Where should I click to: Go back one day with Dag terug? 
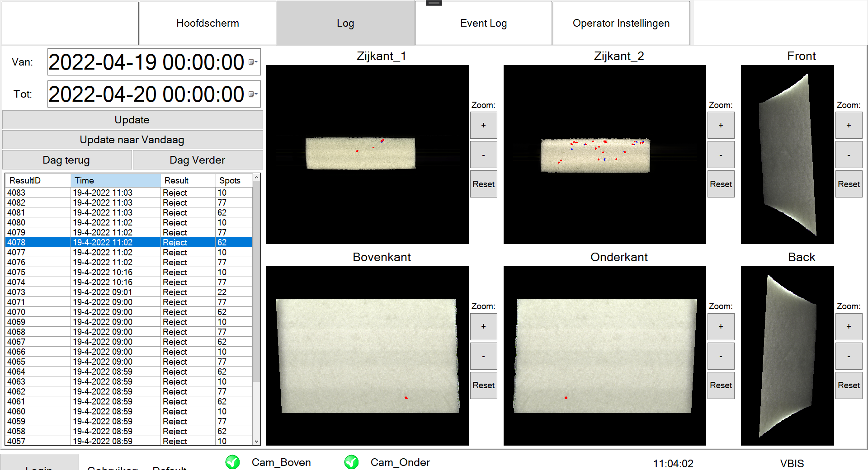pyautogui.click(x=66, y=160)
